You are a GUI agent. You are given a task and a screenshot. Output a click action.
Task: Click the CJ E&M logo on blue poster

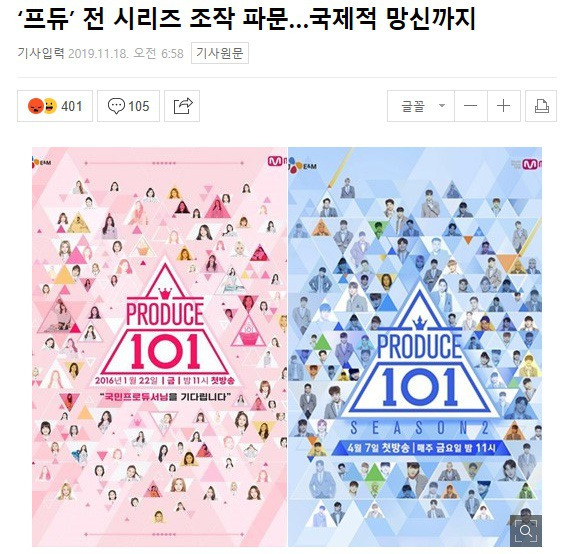pyautogui.click(x=302, y=166)
